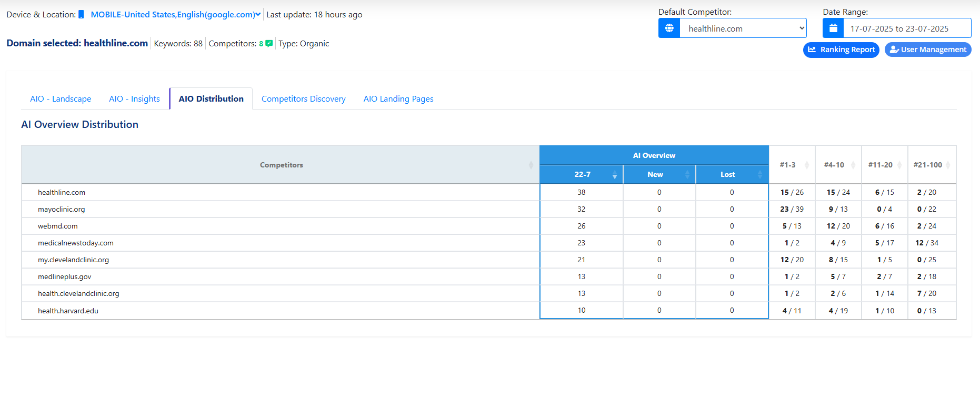Click the green competitors edit icon
This screenshot has height=416, width=980.
pos(269,43)
